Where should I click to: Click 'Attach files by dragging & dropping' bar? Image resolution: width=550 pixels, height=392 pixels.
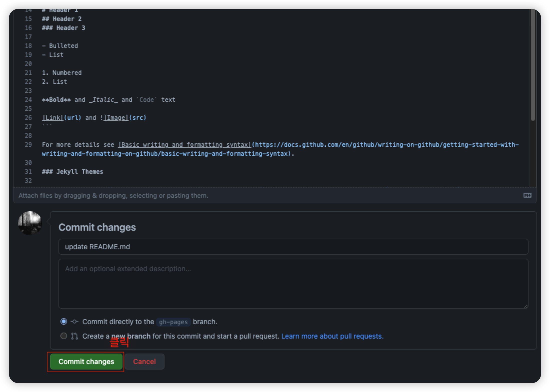click(275, 195)
